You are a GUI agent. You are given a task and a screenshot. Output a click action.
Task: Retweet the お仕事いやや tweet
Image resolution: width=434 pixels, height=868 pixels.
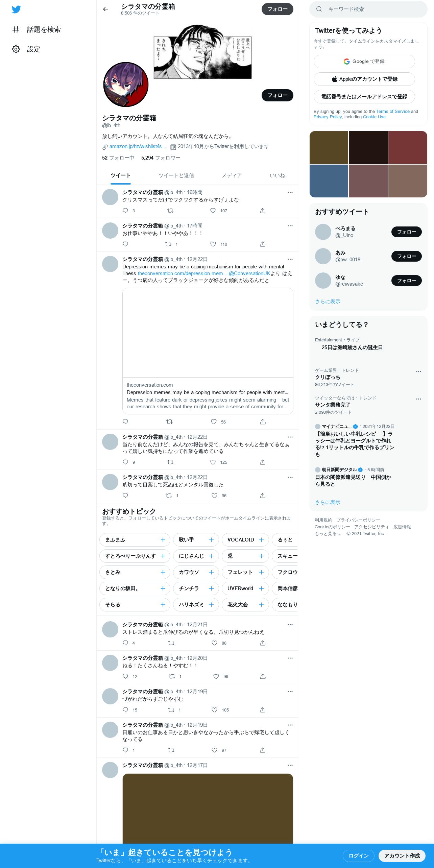[x=168, y=244]
